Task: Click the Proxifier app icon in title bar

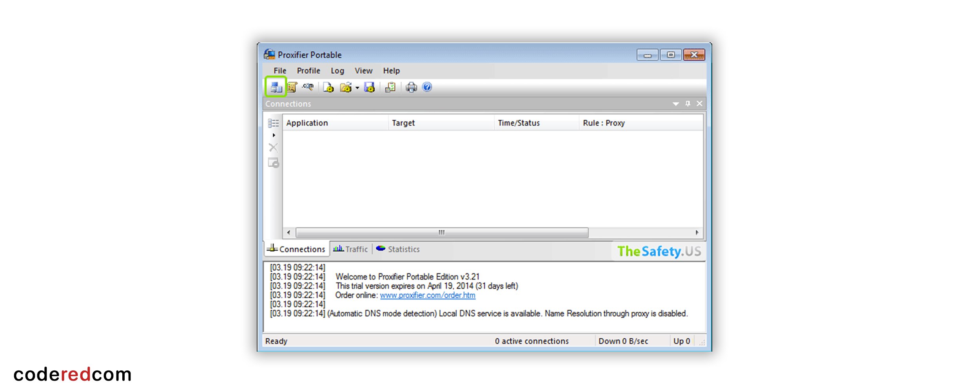Action: pos(270,54)
